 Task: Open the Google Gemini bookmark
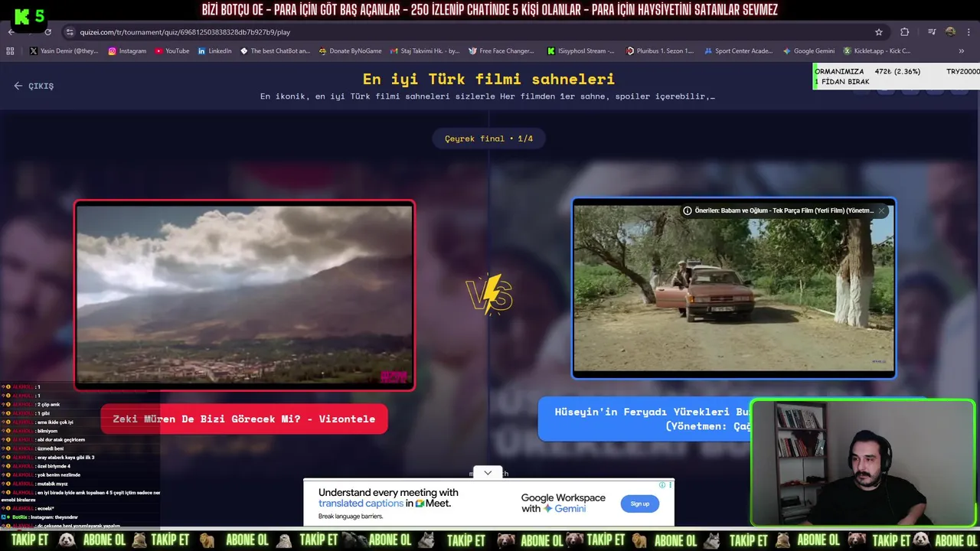click(x=808, y=51)
